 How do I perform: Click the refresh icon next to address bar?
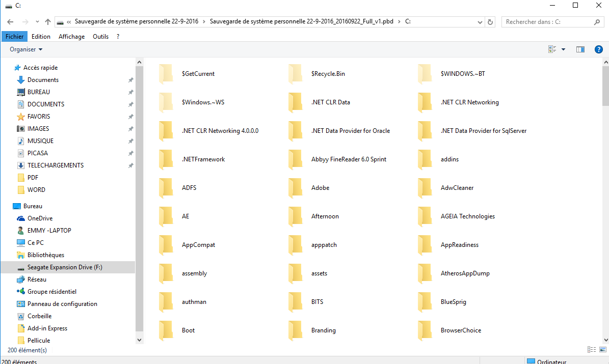point(490,22)
